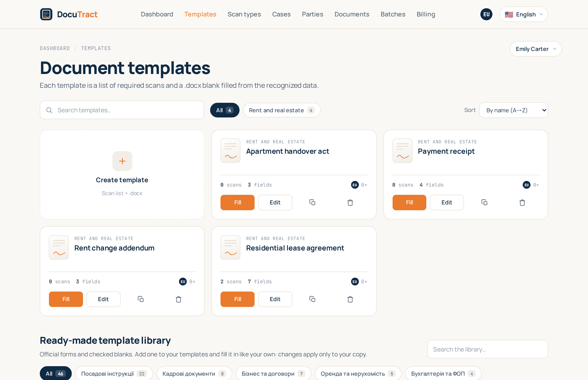Edit the Payment receipt template
Screen dimensions: 588x380
click(x=447, y=202)
